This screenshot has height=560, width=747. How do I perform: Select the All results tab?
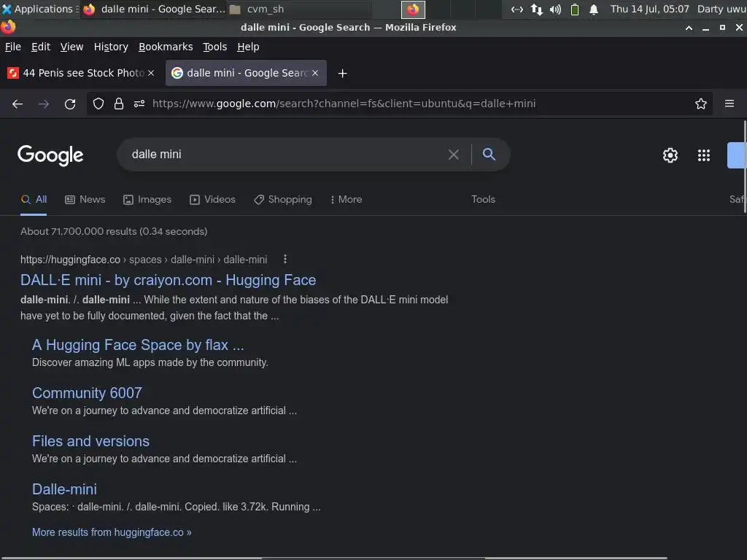click(34, 200)
